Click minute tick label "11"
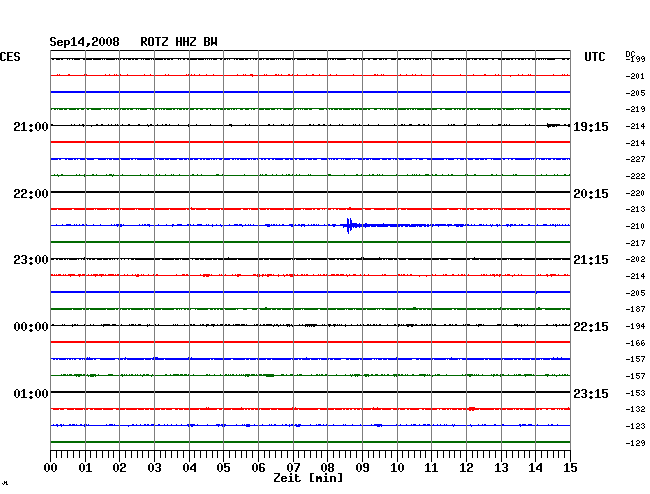The height and width of the screenshot is (494, 650). (431, 468)
